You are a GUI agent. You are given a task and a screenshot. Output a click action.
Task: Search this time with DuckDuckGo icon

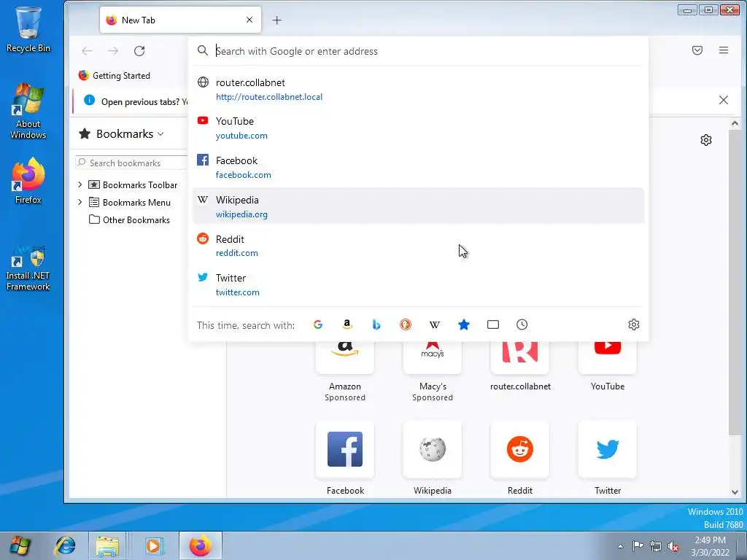click(406, 324)
